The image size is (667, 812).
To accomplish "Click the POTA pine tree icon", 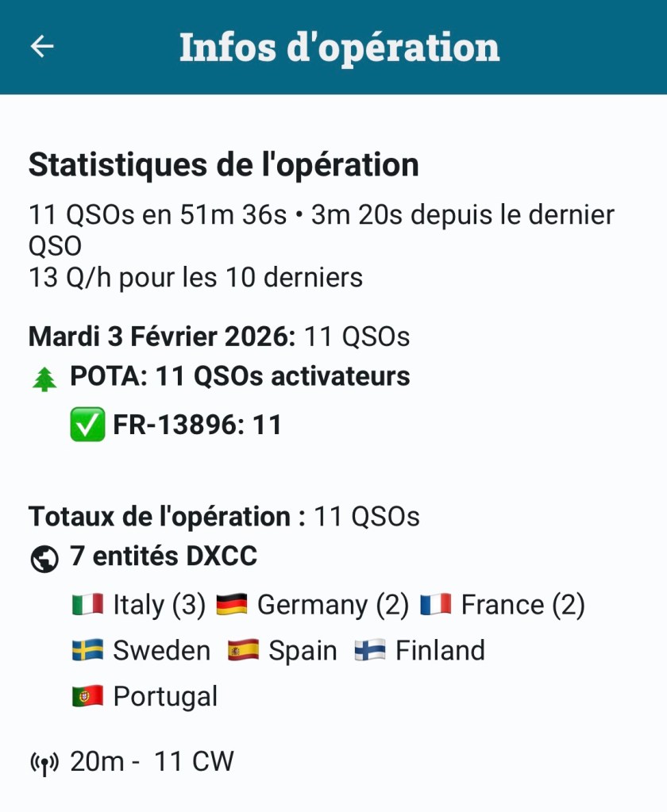I will point(44,379).
